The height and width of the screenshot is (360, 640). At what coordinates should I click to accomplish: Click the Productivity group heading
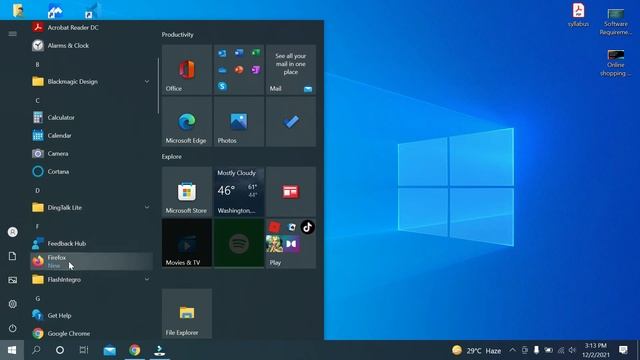click(x=178, y=35)
